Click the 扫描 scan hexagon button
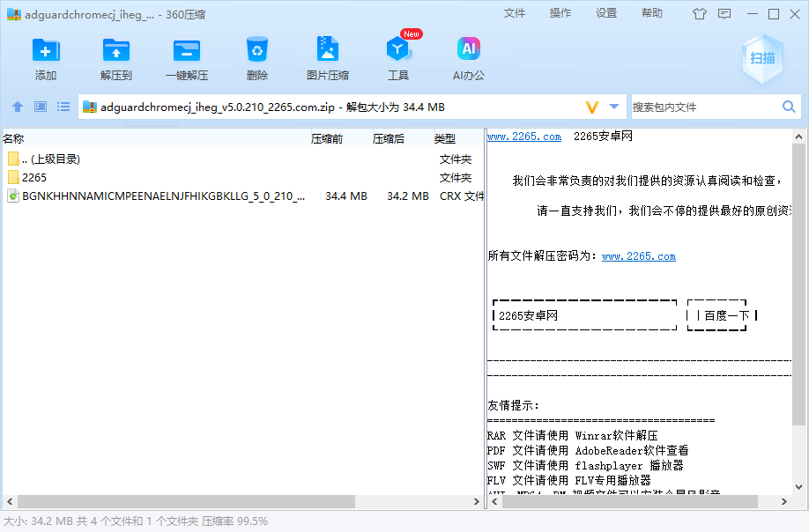Screen dimensions: 809x532 point(762,59)
